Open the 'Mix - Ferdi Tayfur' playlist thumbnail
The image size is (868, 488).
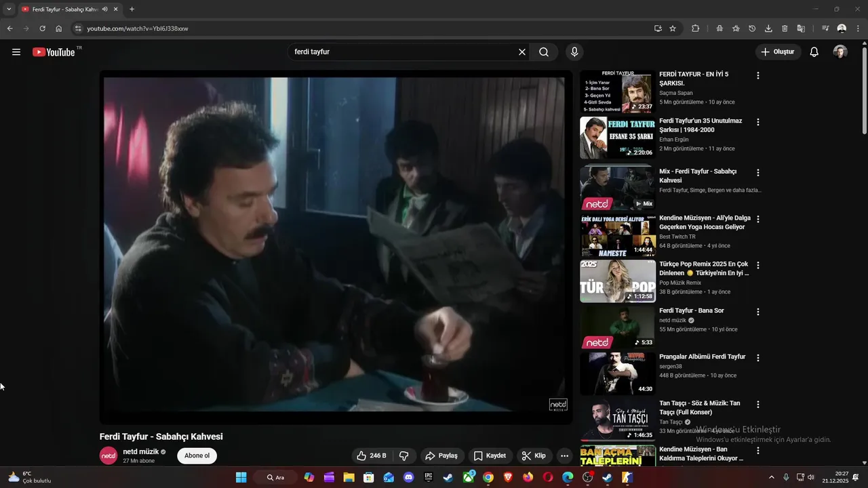click(x=617, y=188)
